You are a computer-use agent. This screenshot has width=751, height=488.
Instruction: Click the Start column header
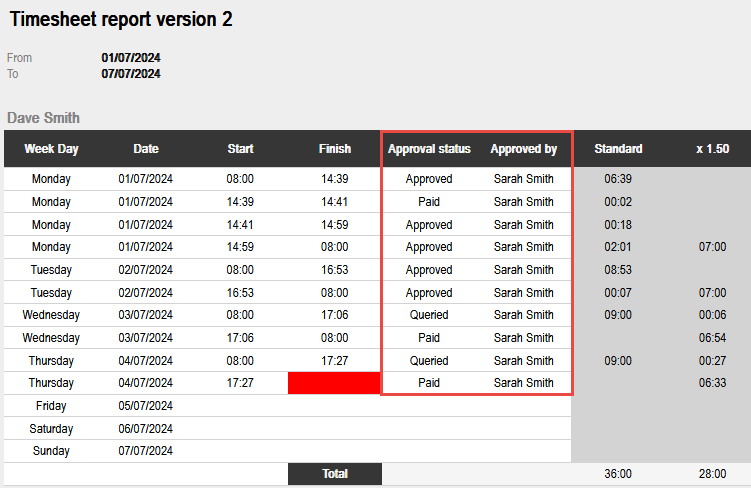[x=240, y=149]
